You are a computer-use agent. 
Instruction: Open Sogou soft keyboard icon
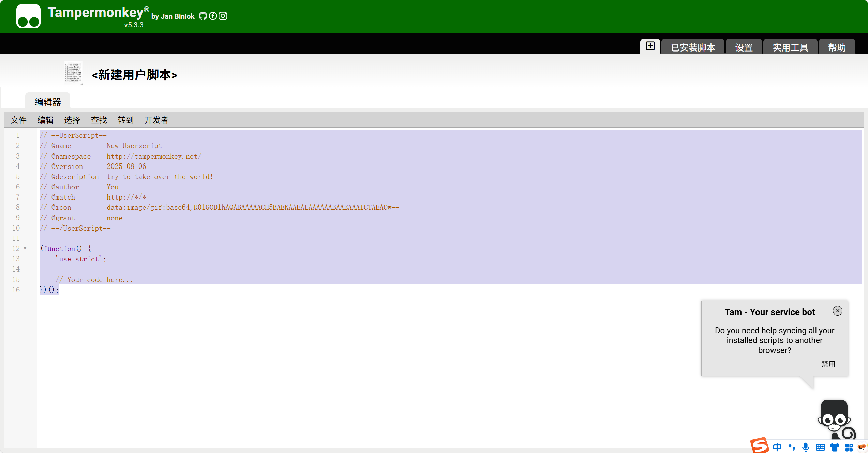point(820,447)
